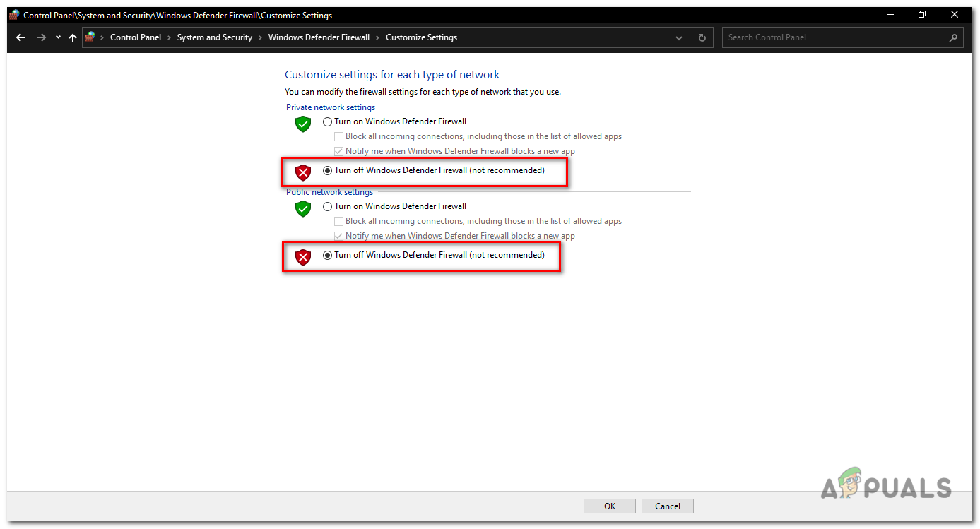Expand the recent pages chevron beside forward arrow
The width and height of the screenshot is (980, 529).
58,37
